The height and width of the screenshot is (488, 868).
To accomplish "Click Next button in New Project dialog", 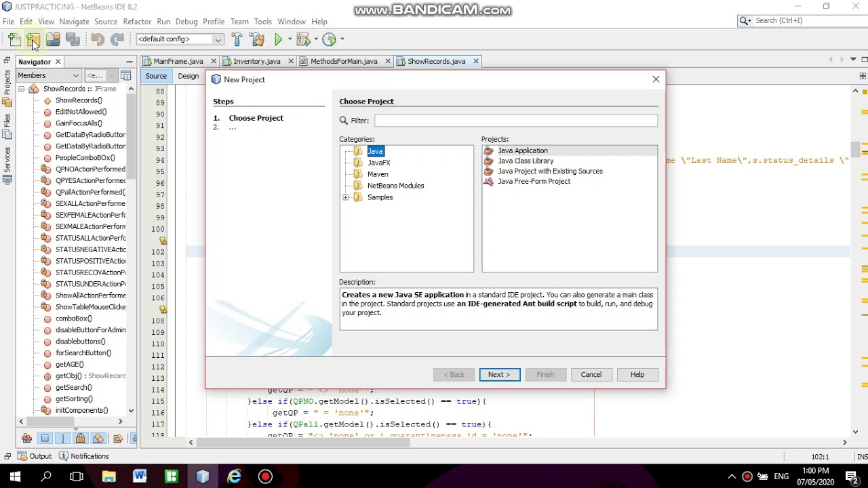I will [x=499, y=375].
